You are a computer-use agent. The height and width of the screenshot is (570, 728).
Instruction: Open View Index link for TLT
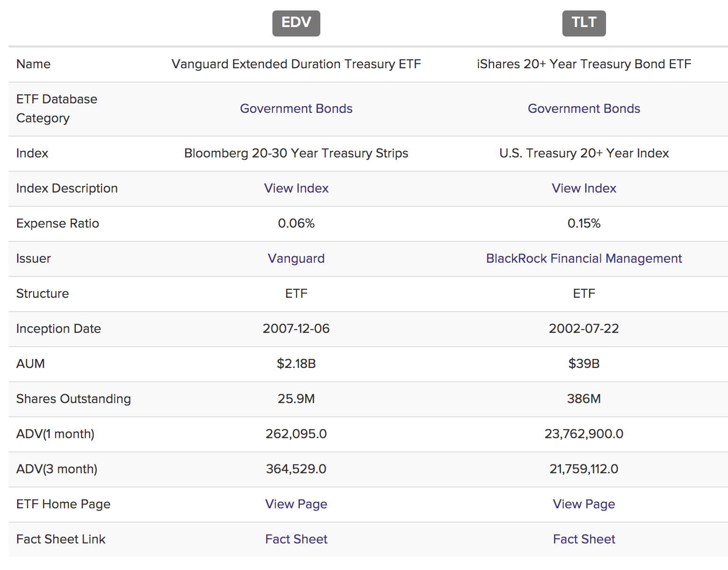(x=584, y=188)
